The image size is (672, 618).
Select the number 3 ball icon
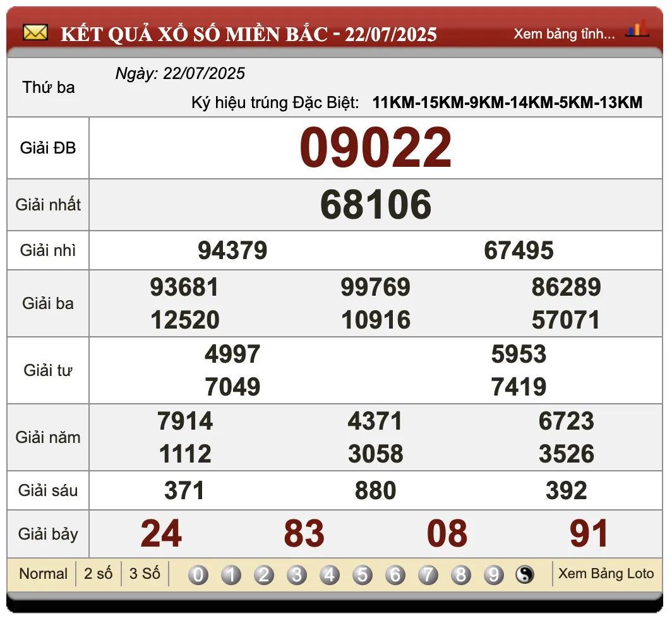click(297, 574)
